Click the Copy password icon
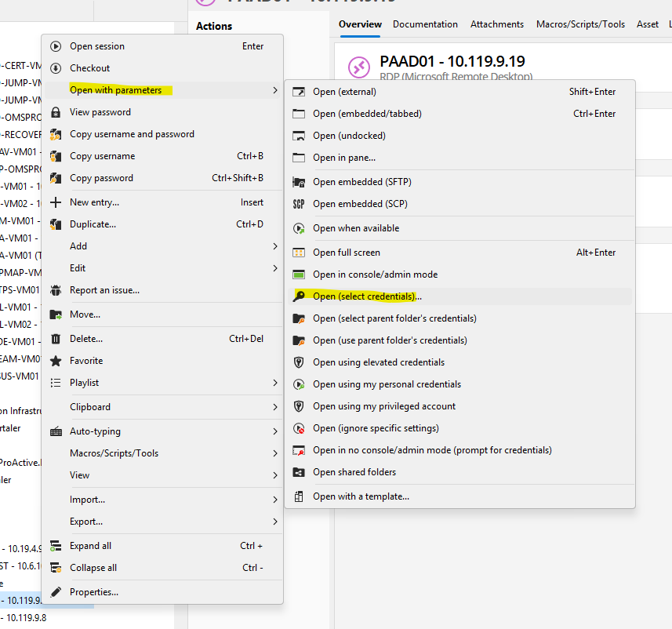672x629 pixels. click(x=56, y=178)
